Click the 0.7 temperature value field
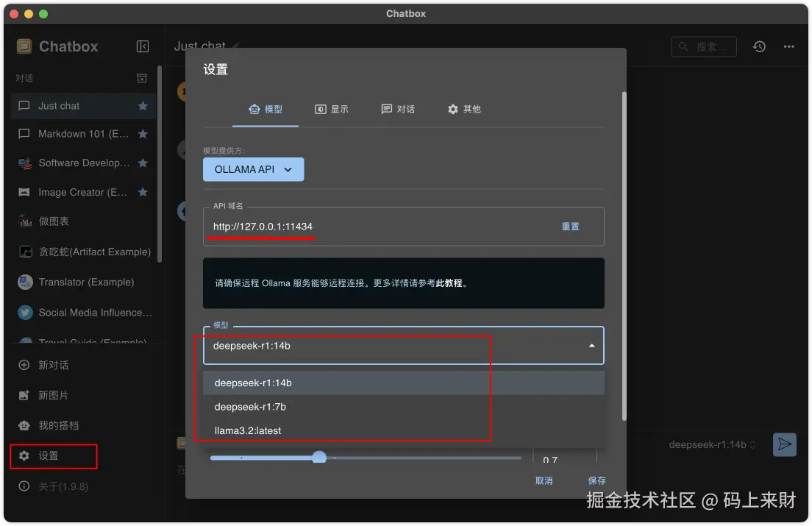812x526 pixels. (565, 458)
